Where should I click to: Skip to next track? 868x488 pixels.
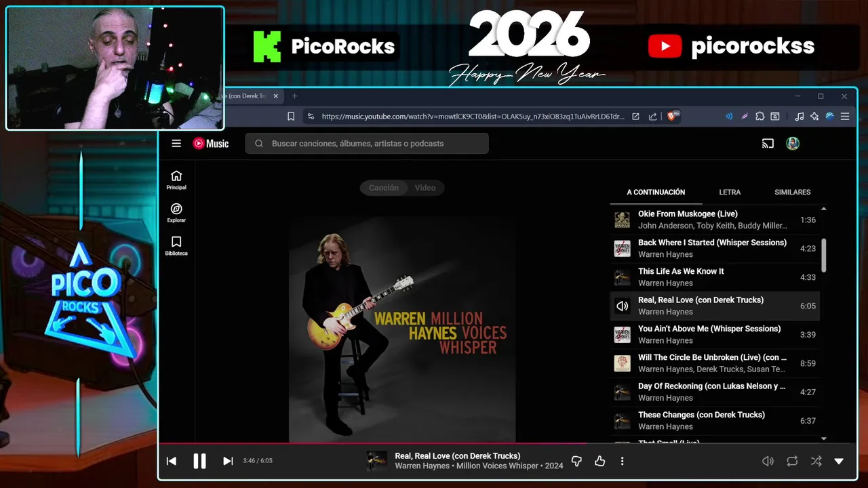tap(228, 461)
